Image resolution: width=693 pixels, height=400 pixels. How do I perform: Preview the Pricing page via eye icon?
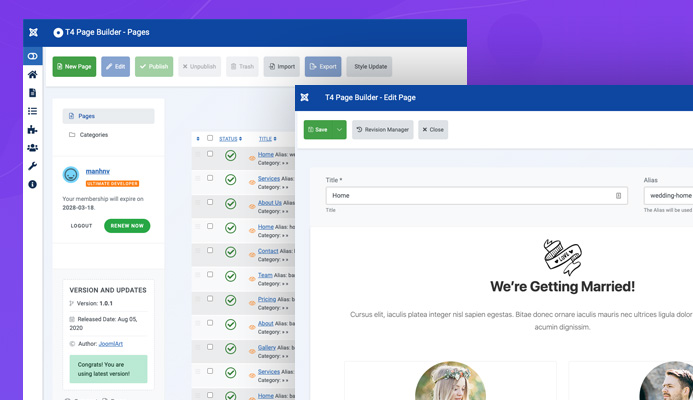[252, 303]
